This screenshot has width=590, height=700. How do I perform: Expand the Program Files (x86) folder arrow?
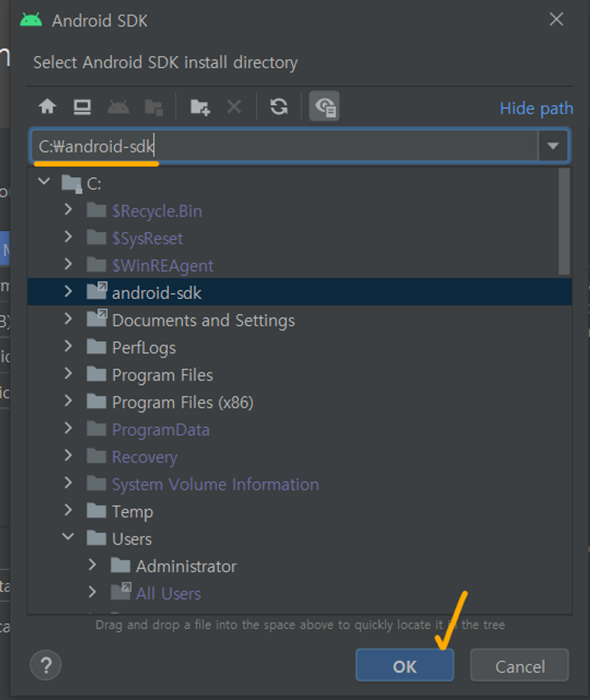(68, 400)
